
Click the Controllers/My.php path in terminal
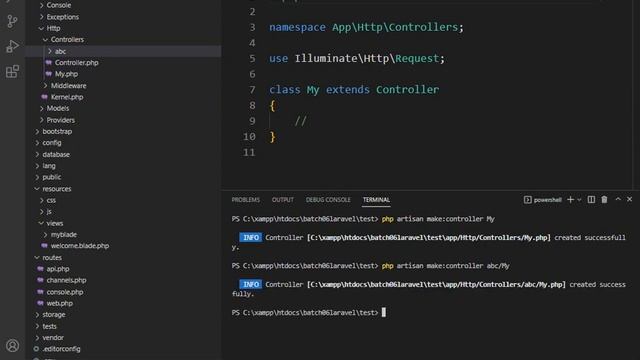tap(429, 238)
